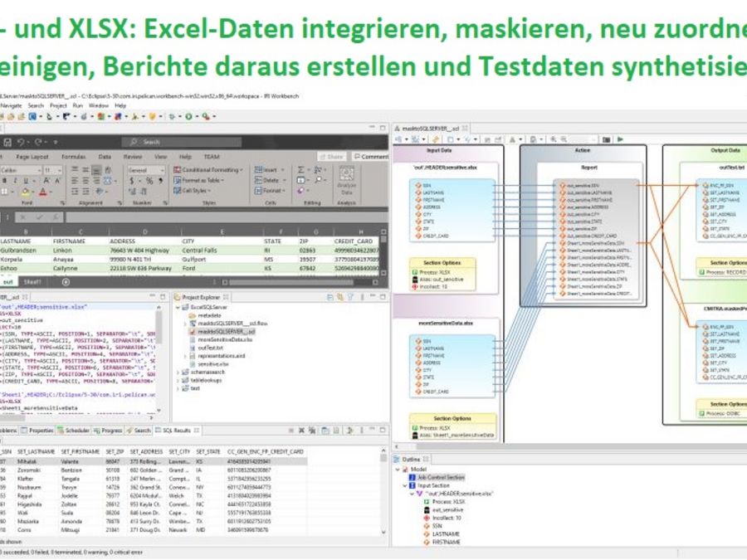Open the Format as Table dropdown
Image resolution: width=747 pixels, height=560 pixels.
[x=198, y=181]
